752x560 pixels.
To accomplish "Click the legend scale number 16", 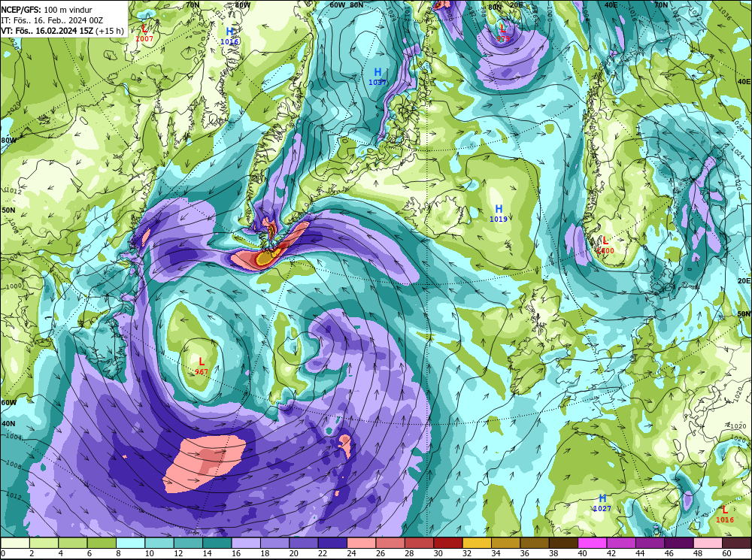I will tap(236, 553).
